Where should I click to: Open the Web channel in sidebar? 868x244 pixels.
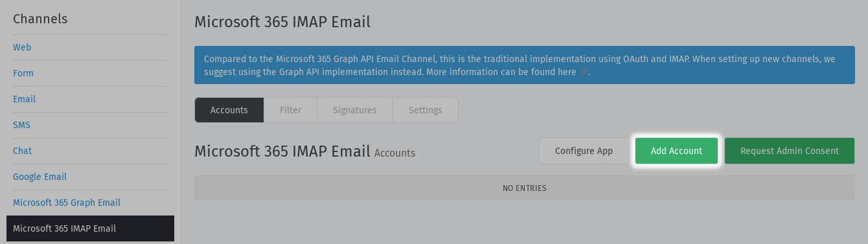(x=22, y=47)
